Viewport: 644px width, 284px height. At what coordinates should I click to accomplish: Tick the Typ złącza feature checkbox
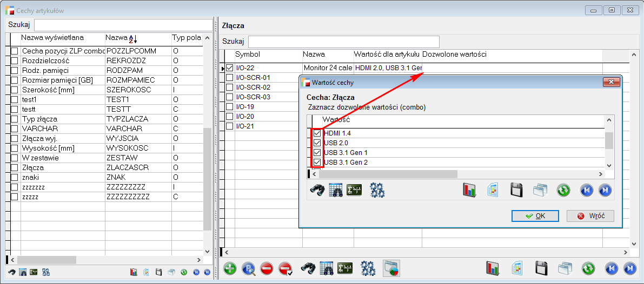15,119
